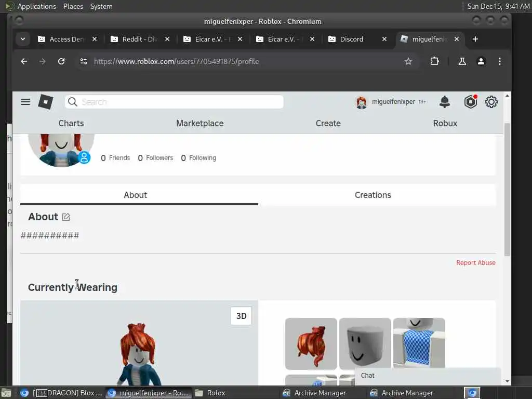Expand the Chat panel
This screenshot has height=399, width=532.
(428, 376)
